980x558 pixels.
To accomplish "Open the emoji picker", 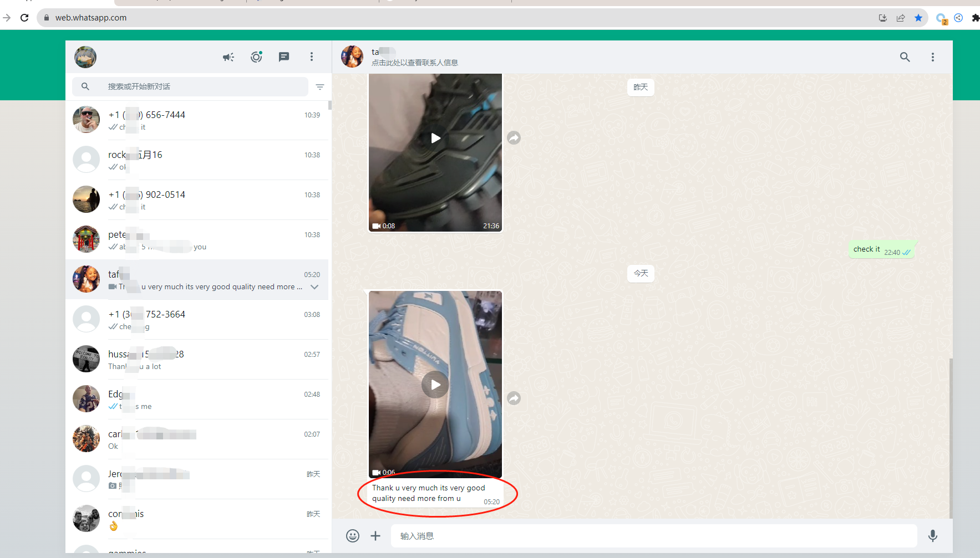I will tap(353, 536).
